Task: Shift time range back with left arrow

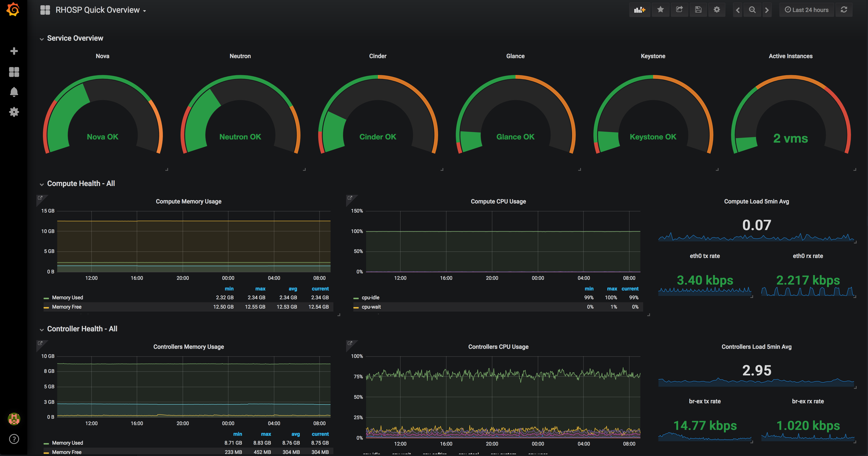Action: coord(738,10)
